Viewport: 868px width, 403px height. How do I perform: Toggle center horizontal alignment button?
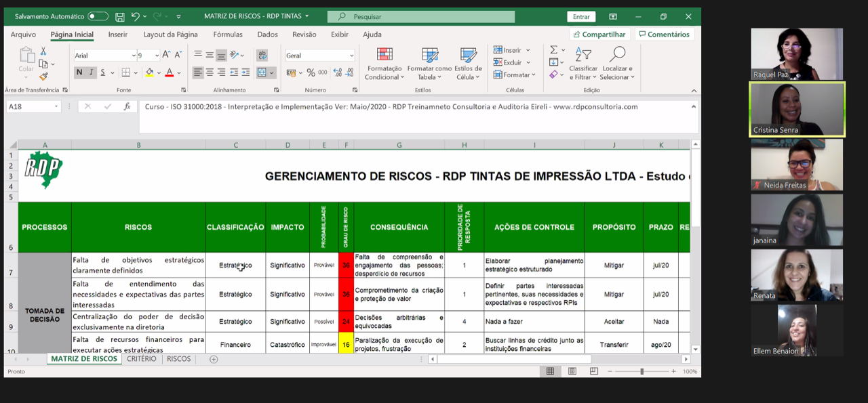(x=210, y=72)
